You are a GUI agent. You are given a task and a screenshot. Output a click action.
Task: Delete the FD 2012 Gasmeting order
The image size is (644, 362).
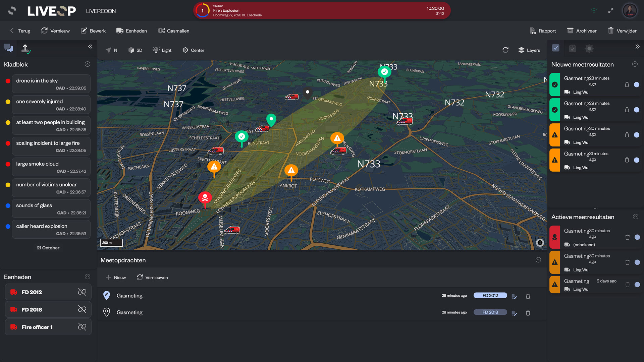coord(528,296)
